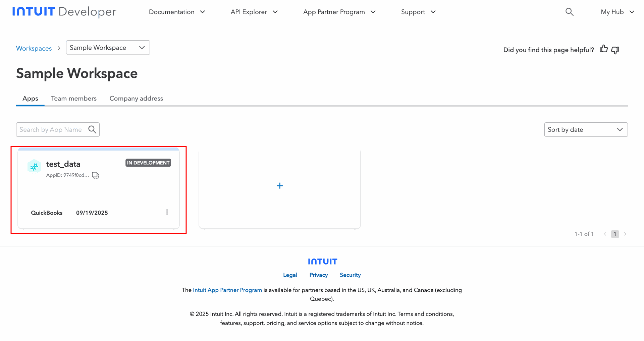Focus the Search by App Name field
This screenshot has width=644, height=341.
pyautogui.click(x=58, y=129)
